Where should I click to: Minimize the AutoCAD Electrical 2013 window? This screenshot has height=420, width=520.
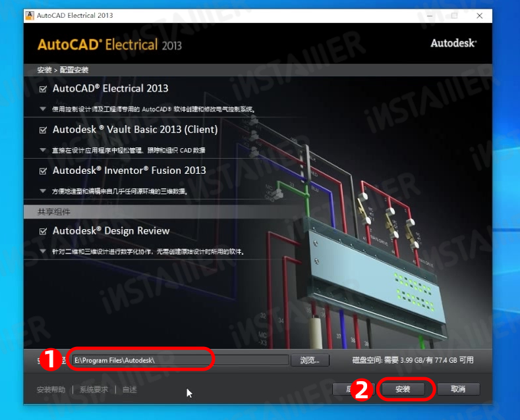pyautogui.click(x=430, y=16)
